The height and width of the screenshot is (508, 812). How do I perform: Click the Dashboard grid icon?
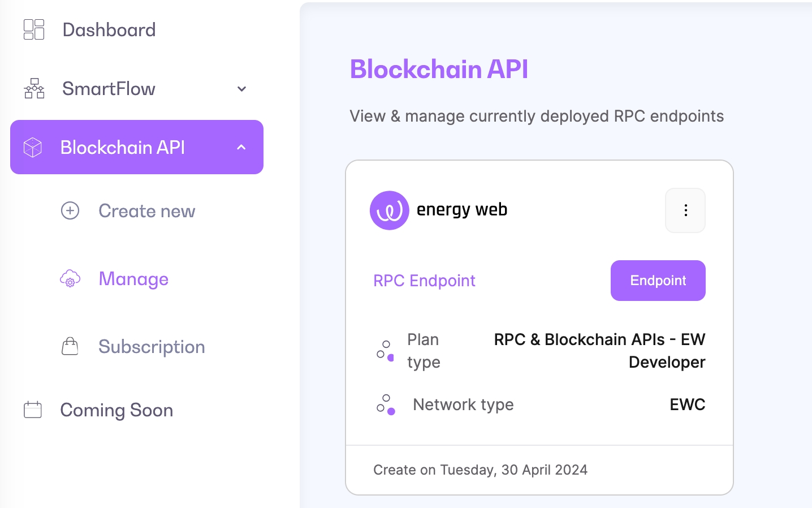[34, 29]
